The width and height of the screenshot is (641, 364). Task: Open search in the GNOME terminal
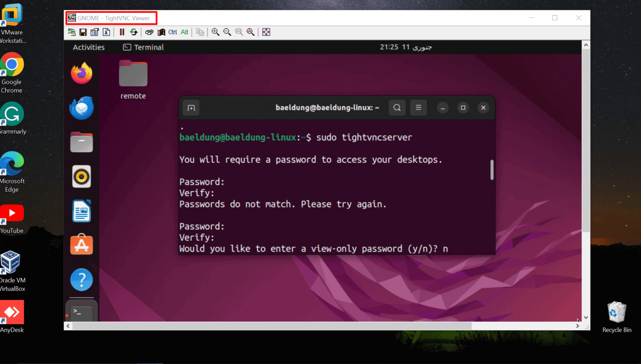point(397,108)
